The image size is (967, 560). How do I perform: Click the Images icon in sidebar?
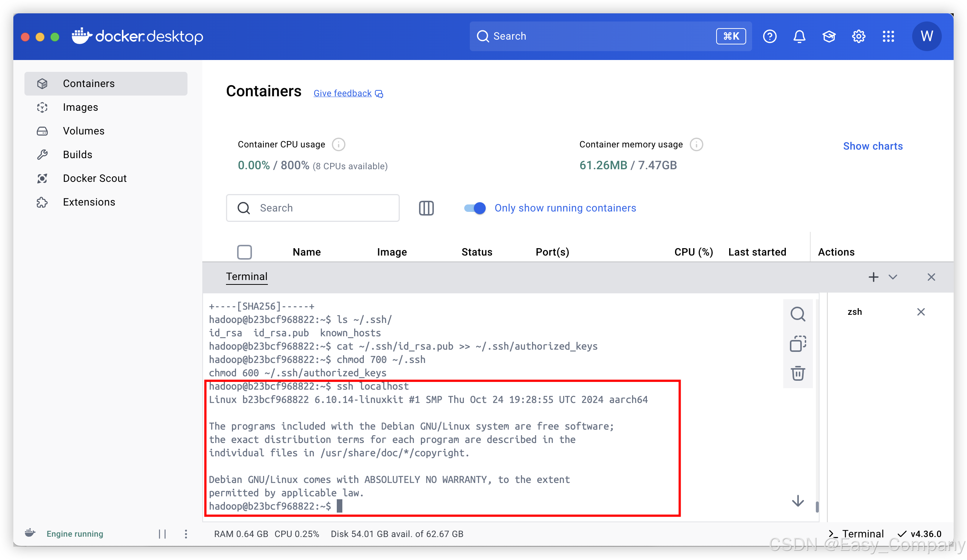click(42, 107)
